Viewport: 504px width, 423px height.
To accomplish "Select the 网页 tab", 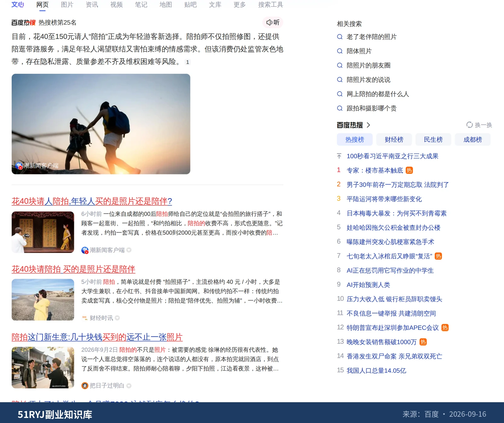I will [x=42, y=5].
